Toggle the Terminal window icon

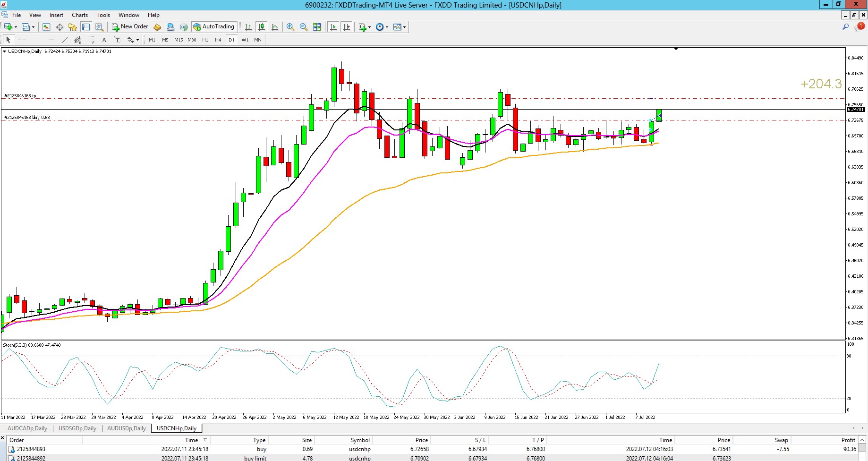pos(86,27)
